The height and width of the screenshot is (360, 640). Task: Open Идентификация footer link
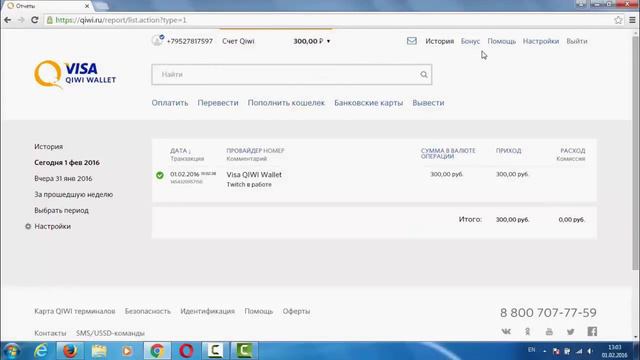click(x=207, y=311)
